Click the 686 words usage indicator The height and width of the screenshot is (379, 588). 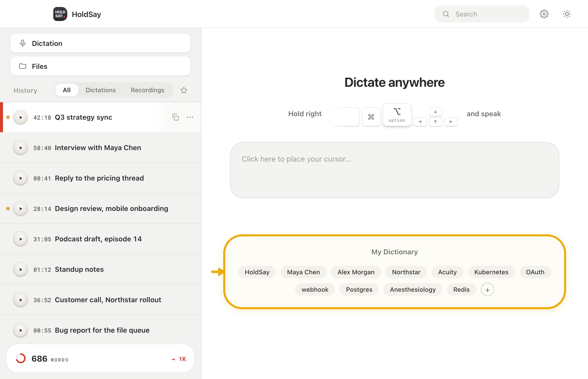100,359
